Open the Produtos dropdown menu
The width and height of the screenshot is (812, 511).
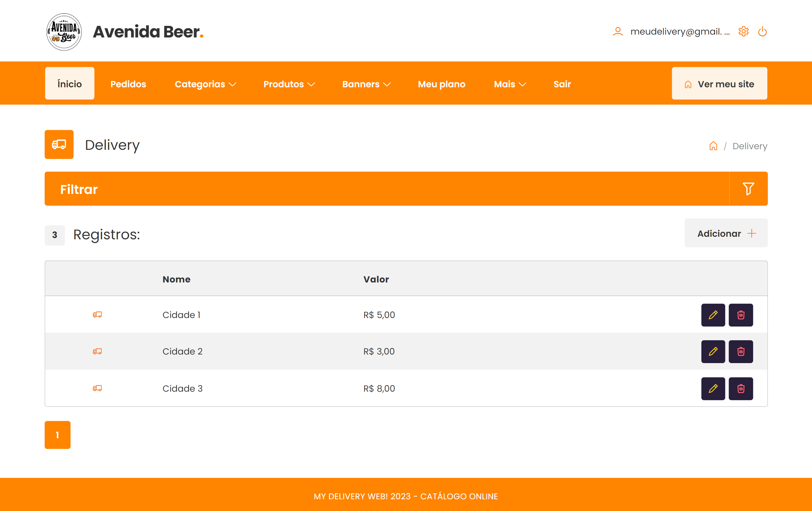pos(289,84)
